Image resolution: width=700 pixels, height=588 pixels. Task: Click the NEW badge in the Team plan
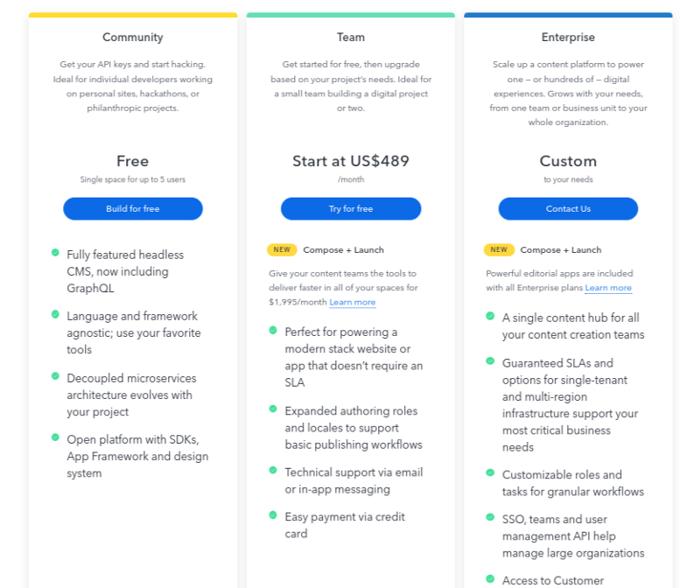click(x=282, y=249)
